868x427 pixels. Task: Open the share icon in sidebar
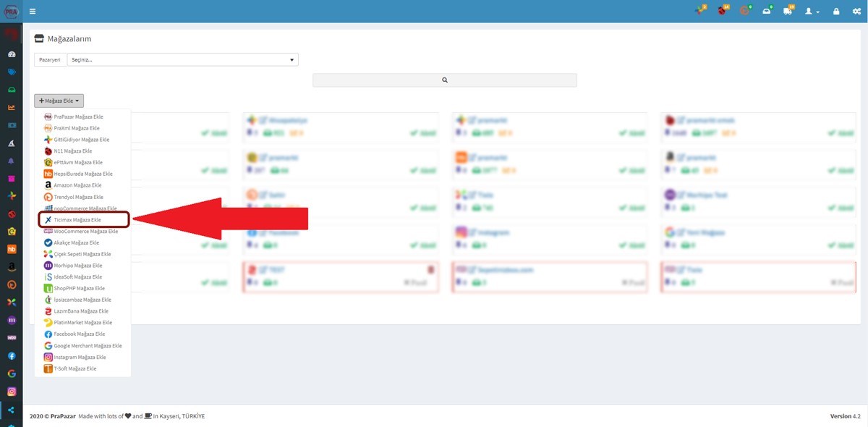tap(12, 410)
